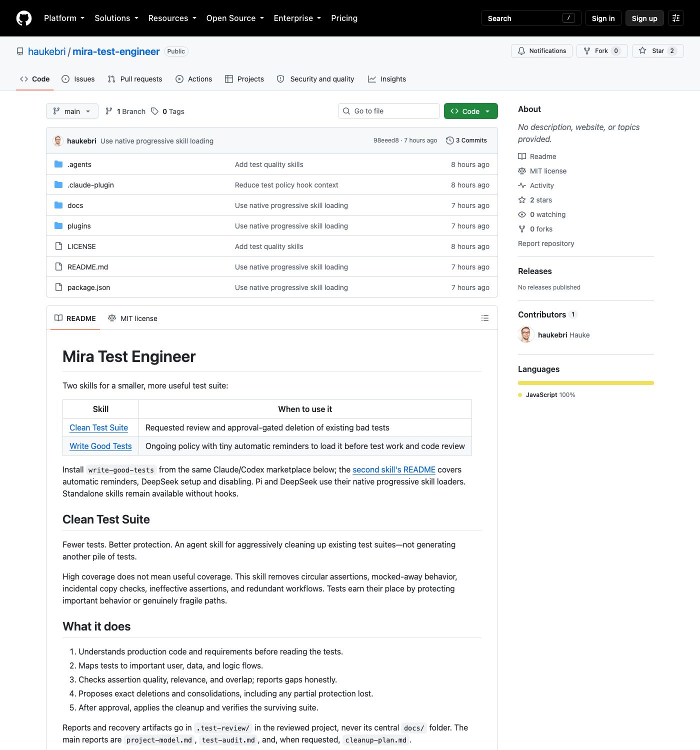The image size is (700, 750).
Task: Open Write Good Tests skill link
Action: click(100, 446)
